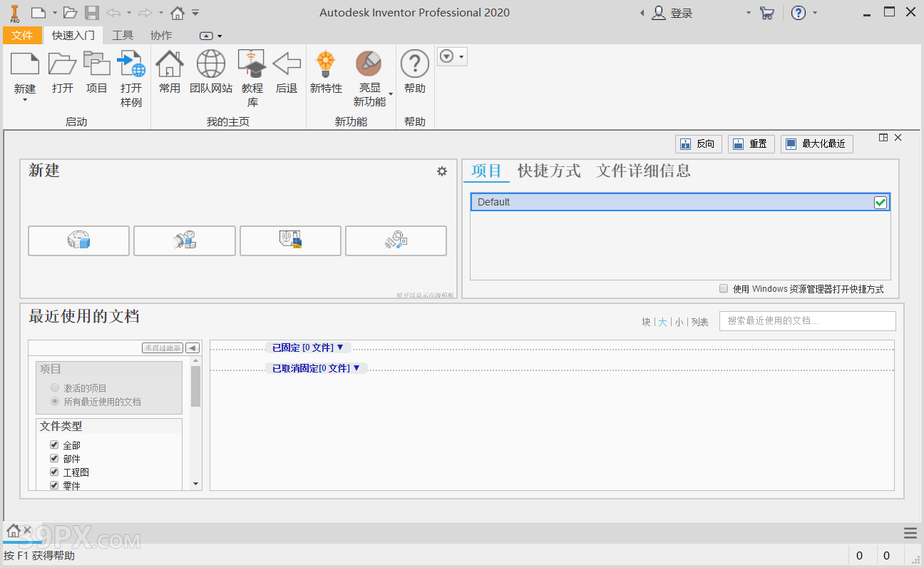Click the 帮助 question mark ribbon icon
This screenshot has height=568, width=924.
(x=415, y=64)
